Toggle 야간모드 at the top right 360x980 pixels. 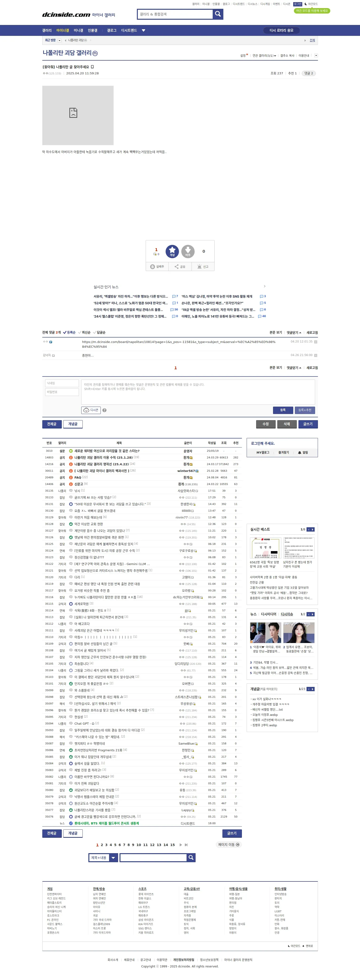pyautogui.click(x=311, y=4)
